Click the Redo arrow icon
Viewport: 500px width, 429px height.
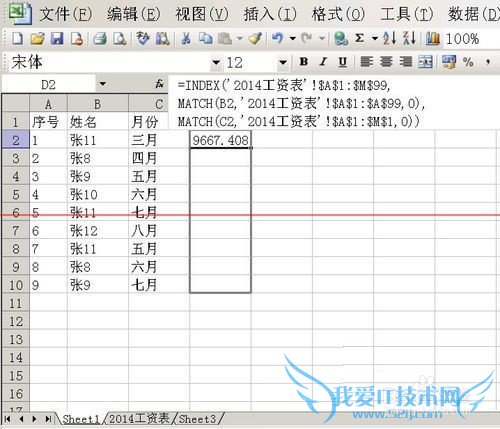[307, 39]
